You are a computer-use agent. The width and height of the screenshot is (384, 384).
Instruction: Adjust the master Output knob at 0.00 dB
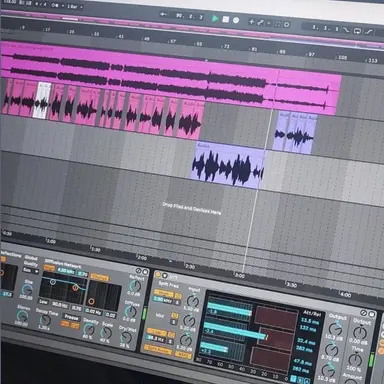[x=359, y=332]
